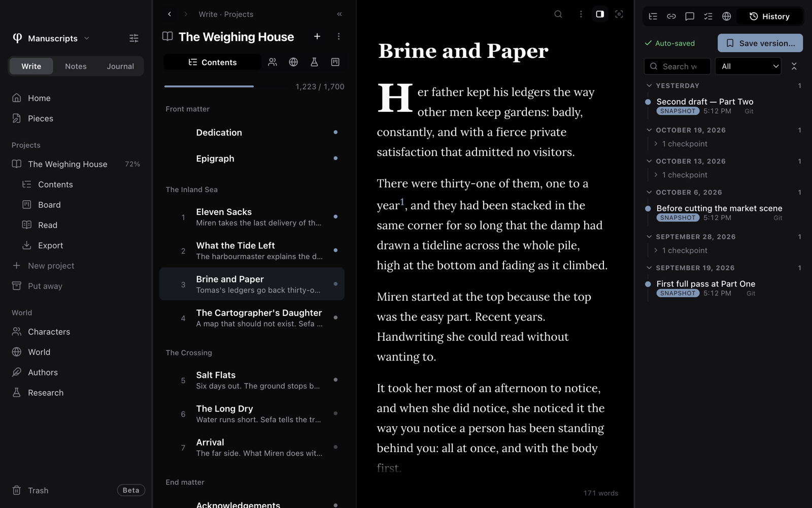Open sidebar settings sliders next to Manuscripts
This screenshot has width=812, height=508.
point(134,38)
